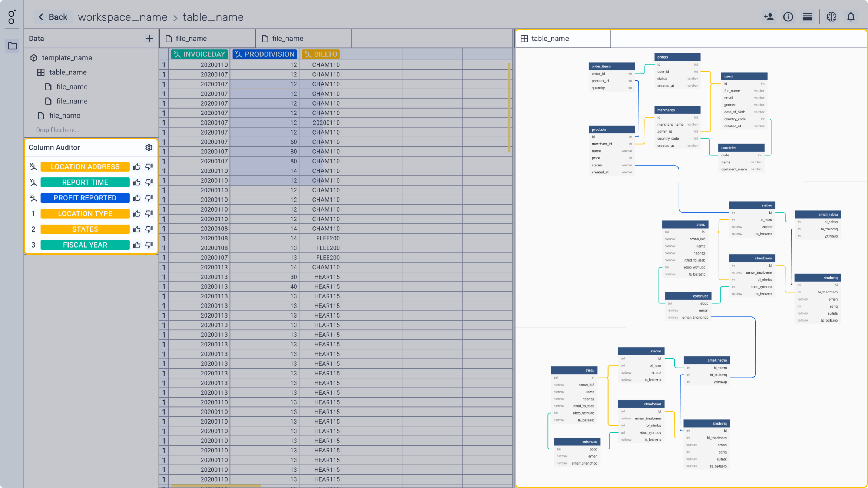Click the vertical scrollbar of the data grid
This screenshot has height=488, width=868.
pyautogui.click(x=509, y=107)
